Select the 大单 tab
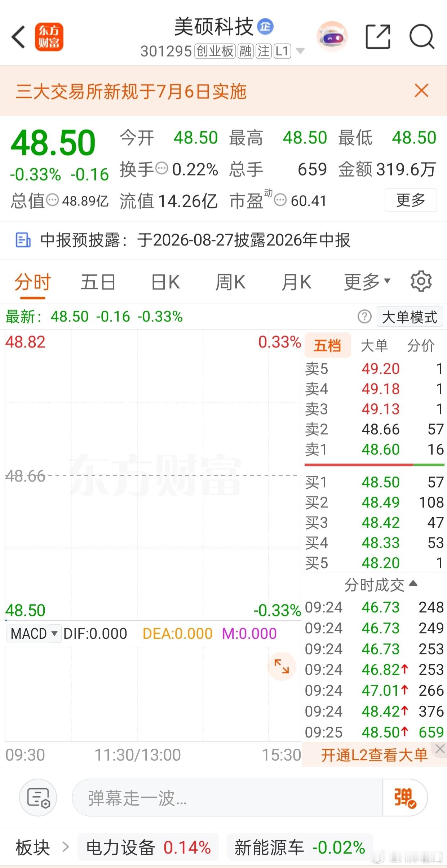Image resolution: width=447 pixels, height=868 pixels. point(374,345)
